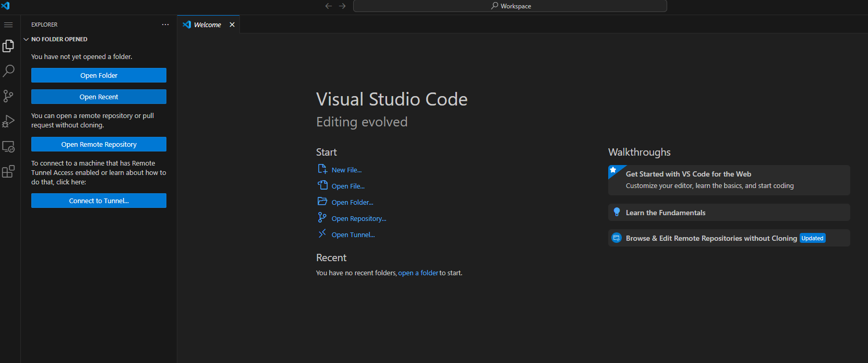Click the Open Folder... link under Start
The image size is (868, 363).
coord(353,202)
